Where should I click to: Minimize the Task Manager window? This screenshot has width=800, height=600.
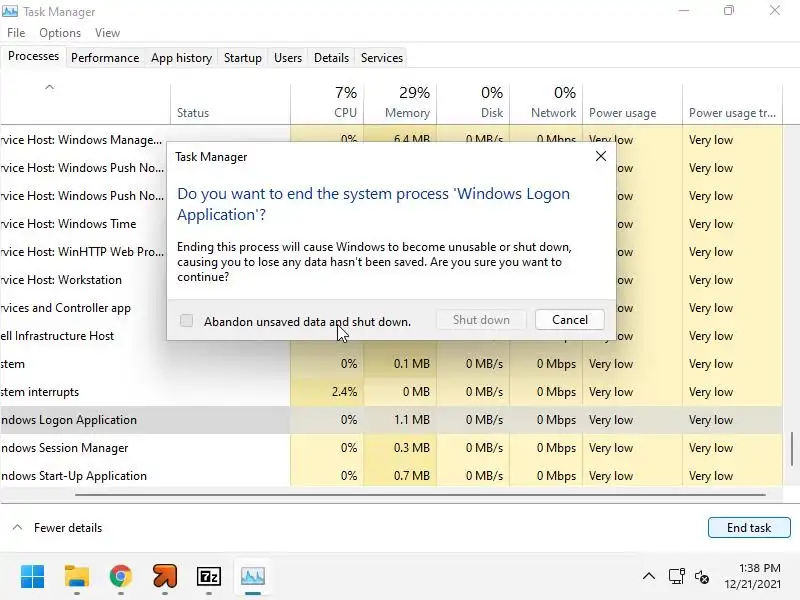684,10
